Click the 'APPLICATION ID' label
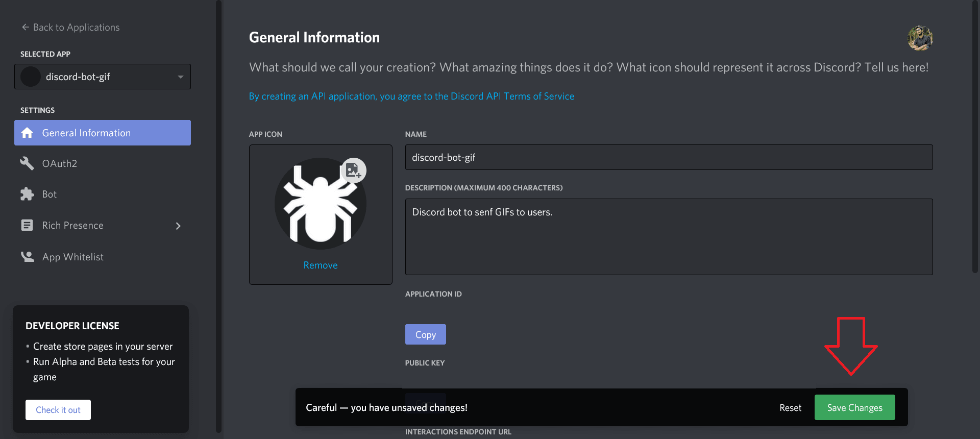The width and height of the screenshot is (980, 439). coord(433,294)
